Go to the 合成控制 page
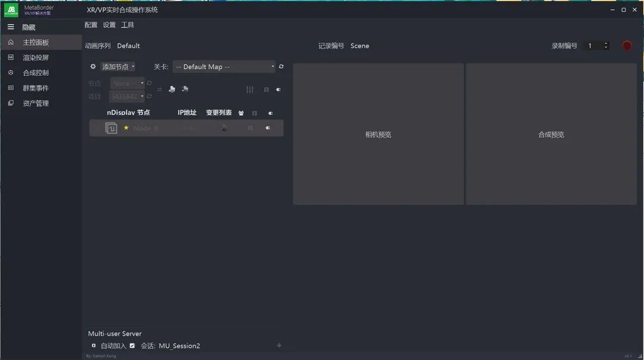This screenshot has width=644, height=360. [x=41, y=73]
